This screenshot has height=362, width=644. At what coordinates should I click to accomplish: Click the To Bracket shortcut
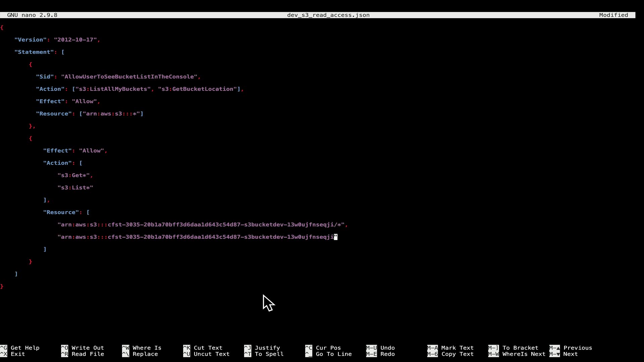coord(520,348)
